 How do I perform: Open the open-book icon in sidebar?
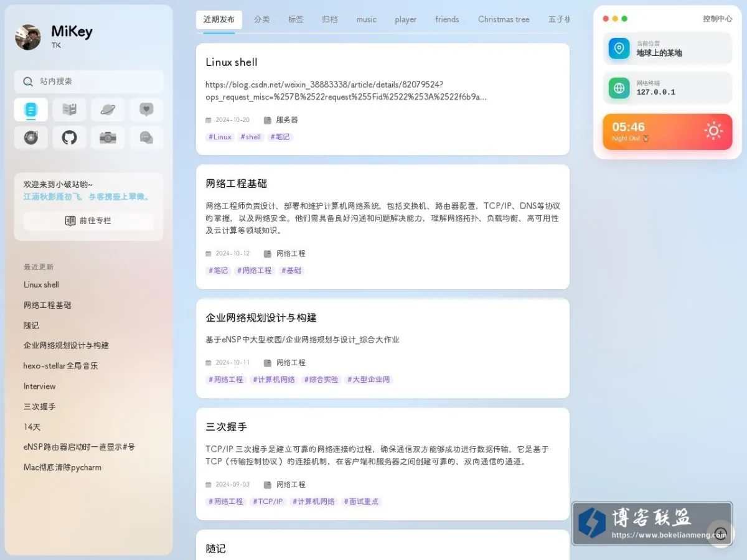point(70,110)
